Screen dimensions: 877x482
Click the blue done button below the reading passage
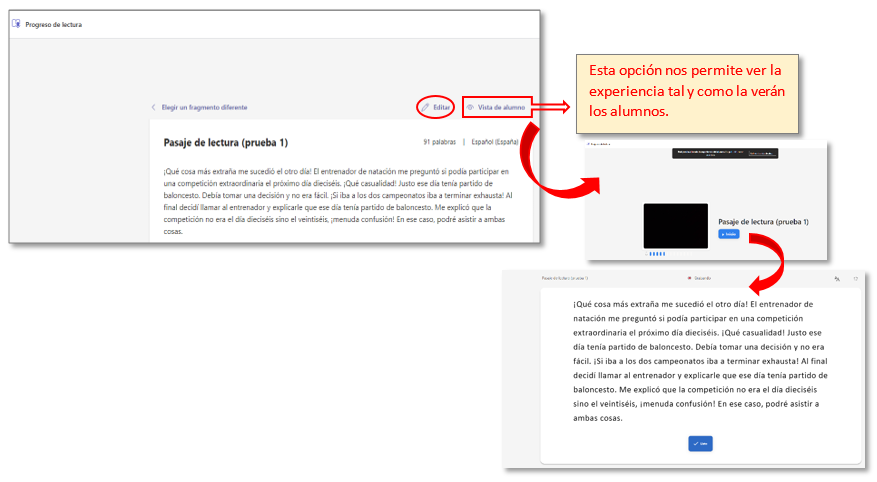[700, 443]
